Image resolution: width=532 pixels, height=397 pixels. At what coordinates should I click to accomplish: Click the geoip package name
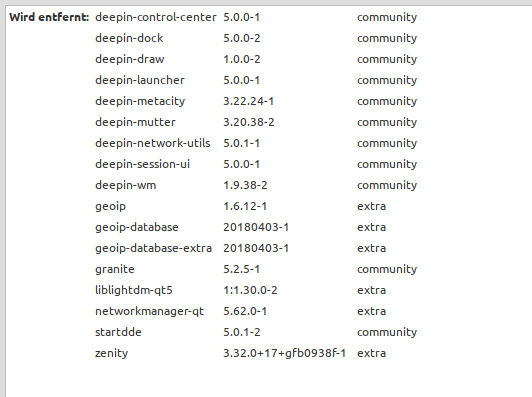pos(111,206)
